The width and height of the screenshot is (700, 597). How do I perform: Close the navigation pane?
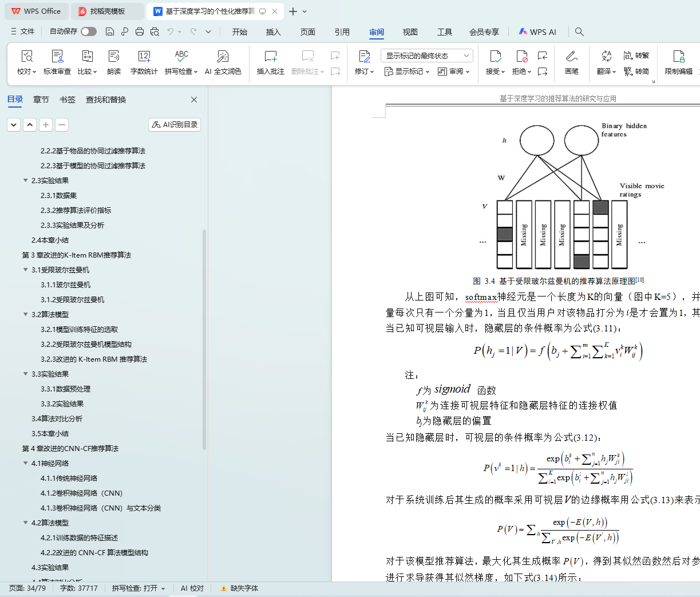(194, 100)
